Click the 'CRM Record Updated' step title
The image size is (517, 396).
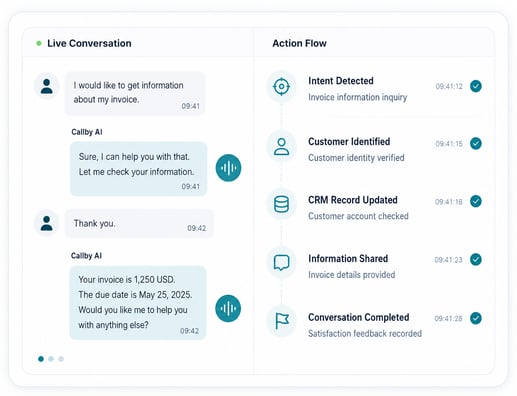click(353, 200)
